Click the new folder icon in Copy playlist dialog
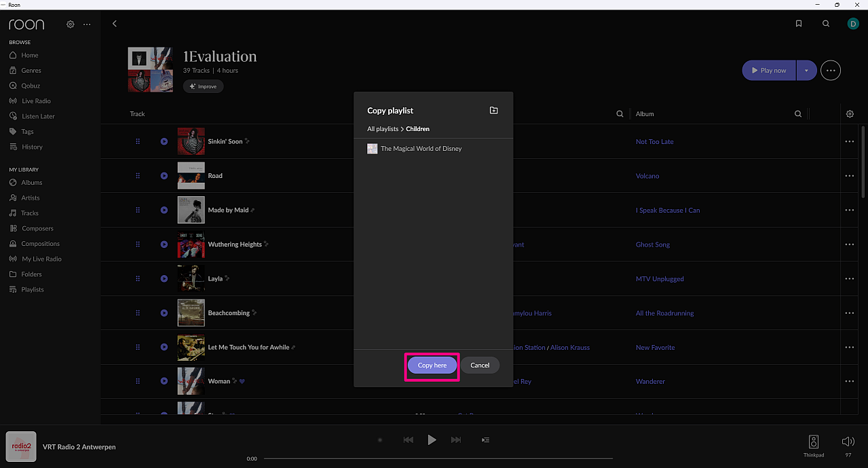The height and width of the screenshot is (468, 868). point(493,111)
